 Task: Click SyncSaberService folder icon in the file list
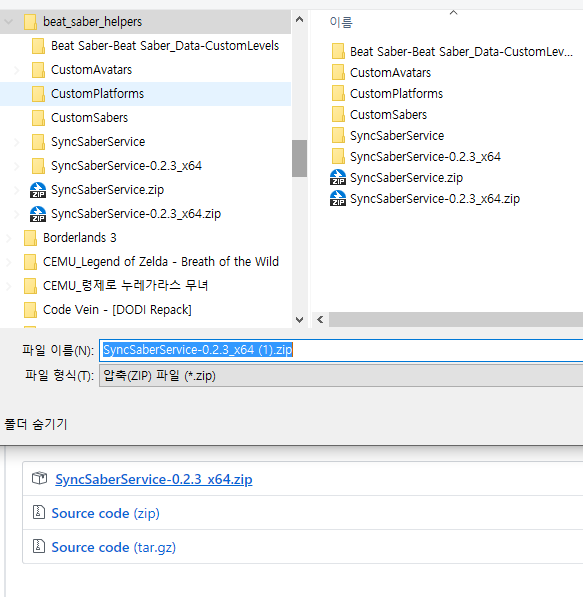point(338,135)
